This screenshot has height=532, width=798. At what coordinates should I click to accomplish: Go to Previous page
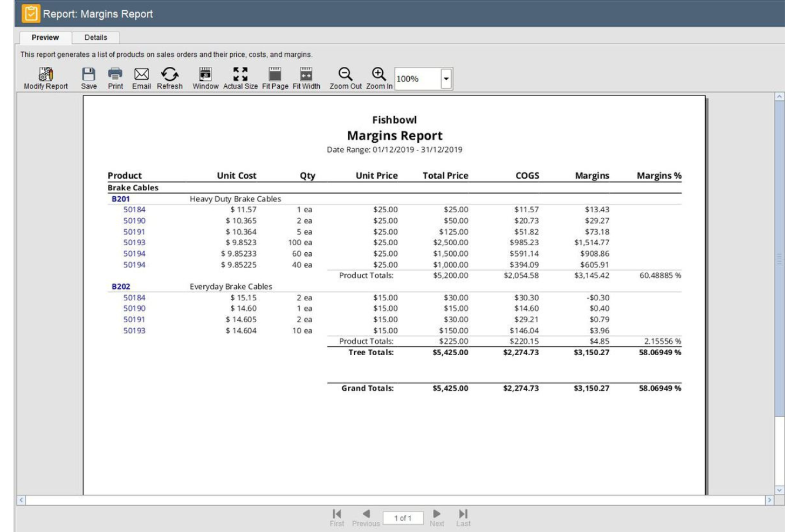pos(366,518)
